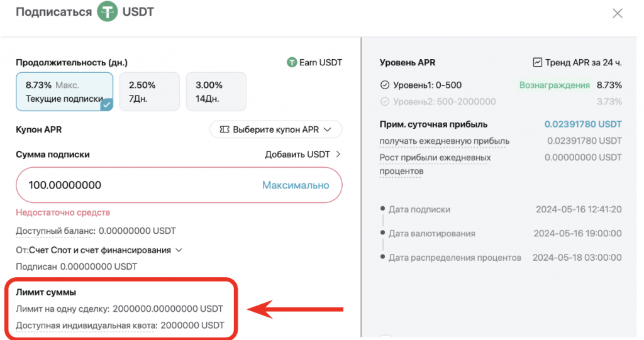Close the subscription dialog with X
Screen dimensions: 644x340
pyautogui.click(x=618, y=13)
